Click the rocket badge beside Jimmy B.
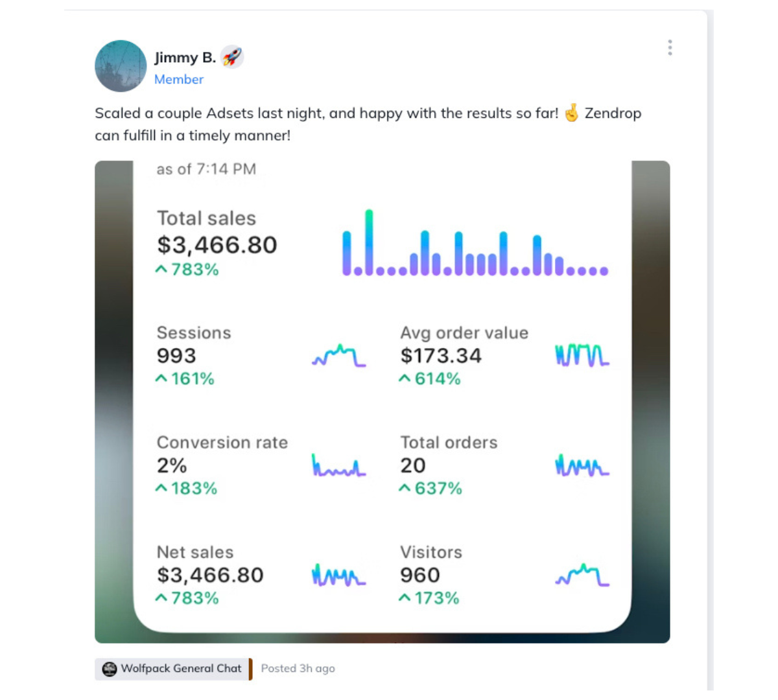Viewport: 778px width, 700px height. [231, 57]
